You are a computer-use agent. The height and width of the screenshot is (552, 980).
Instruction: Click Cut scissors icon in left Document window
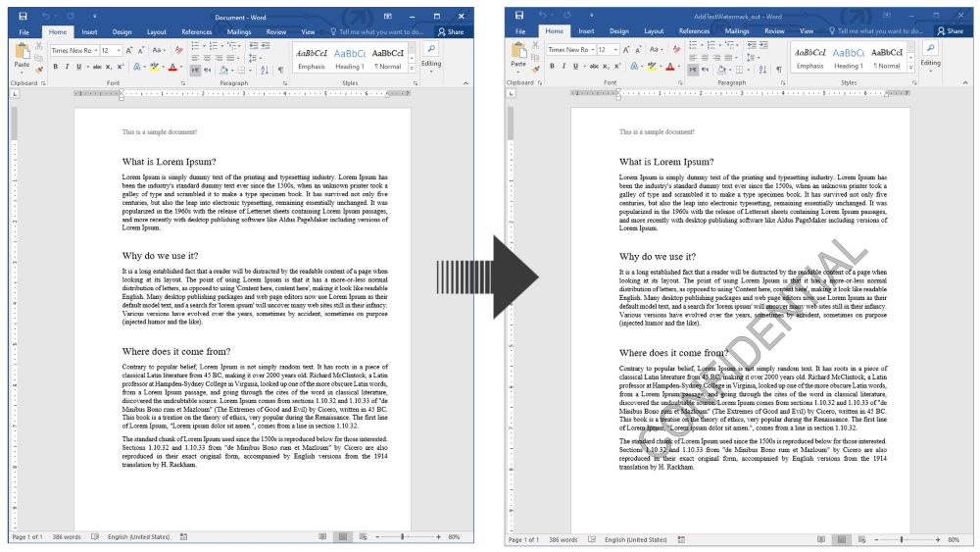pyautogui.click(x=39, y=46)
